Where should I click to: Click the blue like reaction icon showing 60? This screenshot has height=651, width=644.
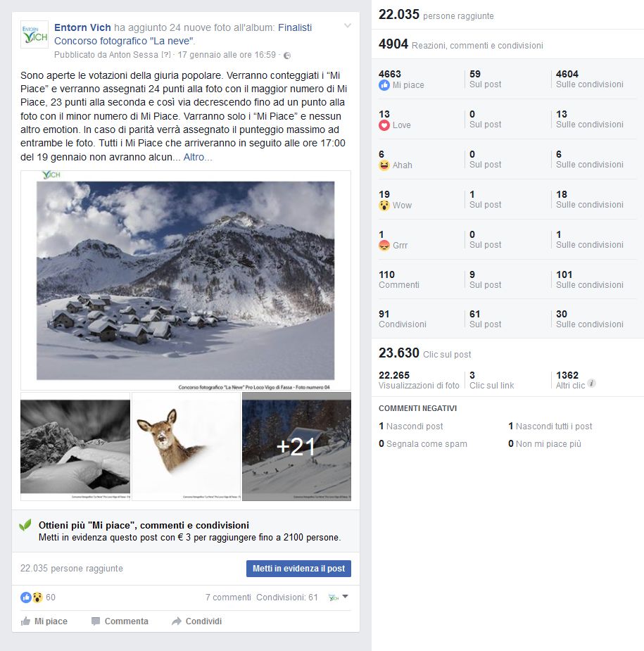(26, 597)
